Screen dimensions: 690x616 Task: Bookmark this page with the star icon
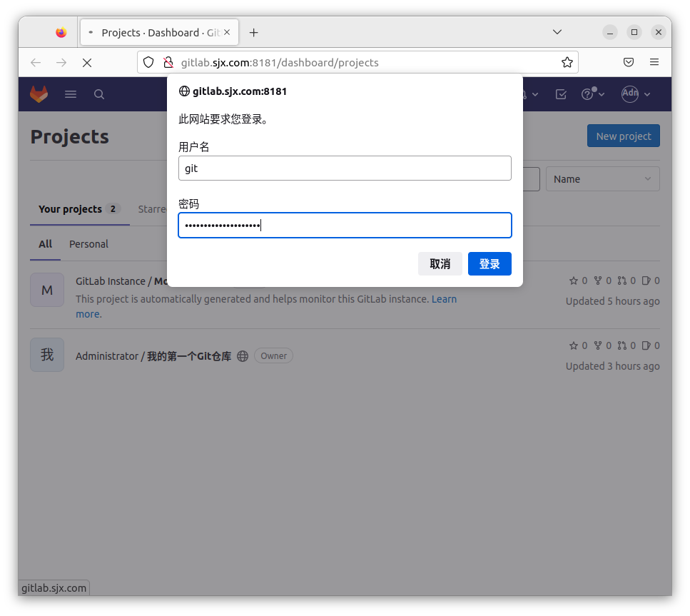(x=567, y=63)
